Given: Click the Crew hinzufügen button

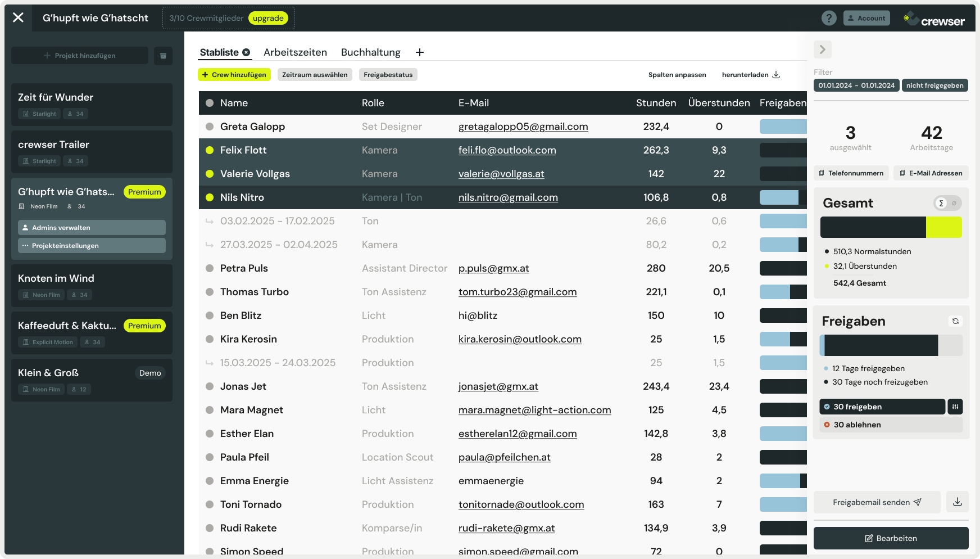Looking at the screenshot, I should tap(234, 74).
